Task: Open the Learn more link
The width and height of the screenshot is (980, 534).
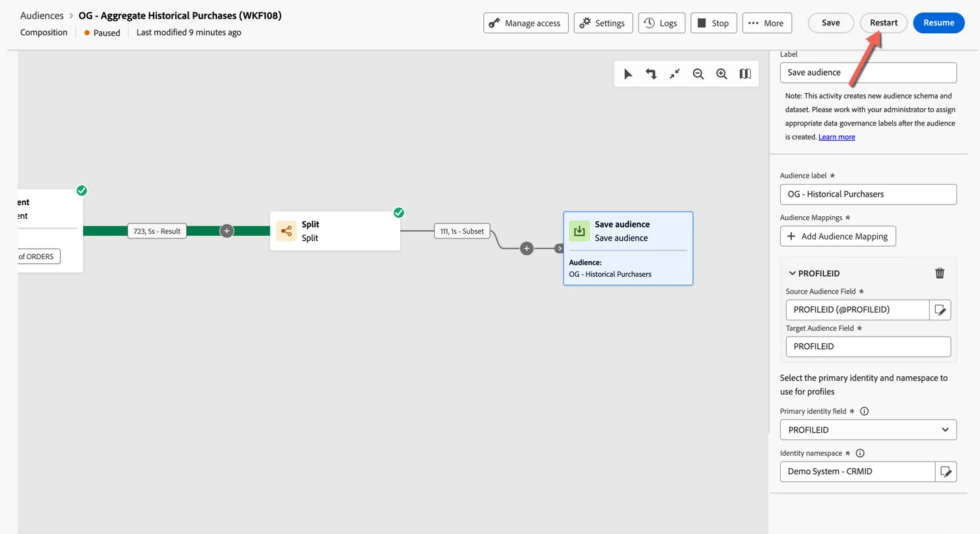Action: click(x=837, y=137)
